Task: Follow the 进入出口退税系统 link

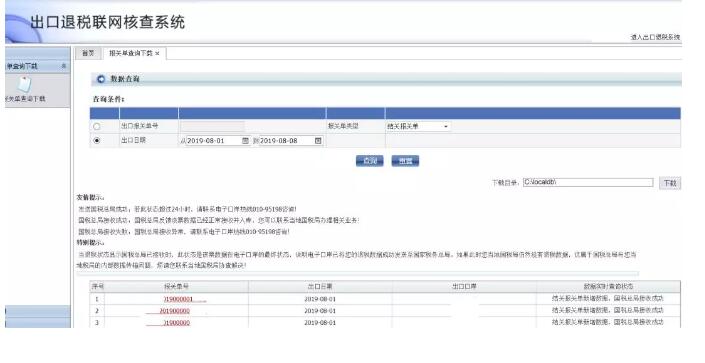Action: pyautogui.click(x=655, y=37)
